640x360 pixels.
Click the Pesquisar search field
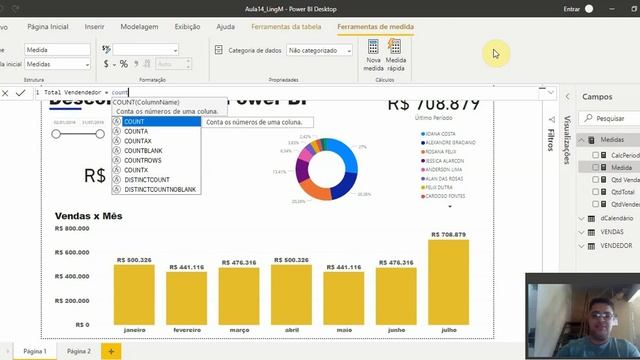point(609,118)
